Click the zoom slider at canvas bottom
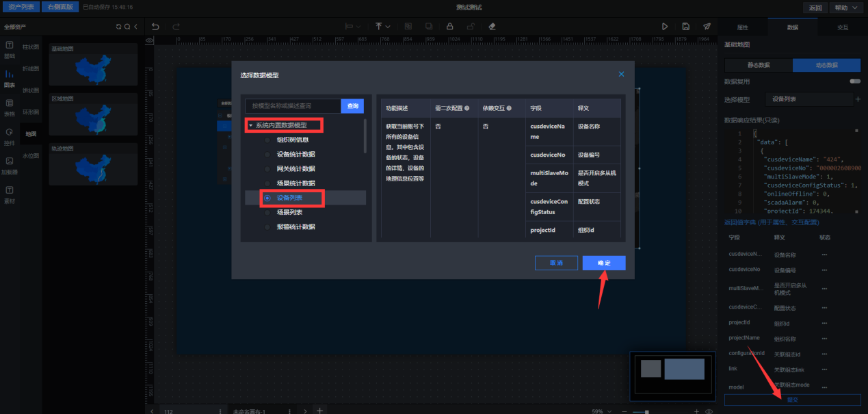The image size is (868, 414). [x=646, y=411]
